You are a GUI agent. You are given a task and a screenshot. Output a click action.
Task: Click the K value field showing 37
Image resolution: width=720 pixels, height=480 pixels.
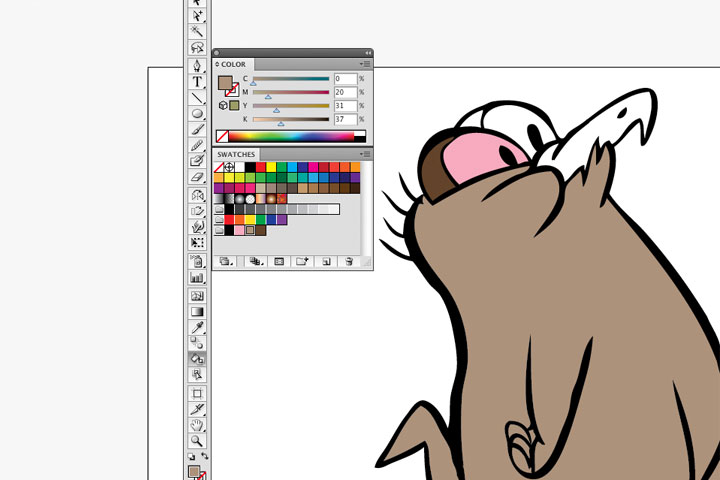click(x=345, y=119)
